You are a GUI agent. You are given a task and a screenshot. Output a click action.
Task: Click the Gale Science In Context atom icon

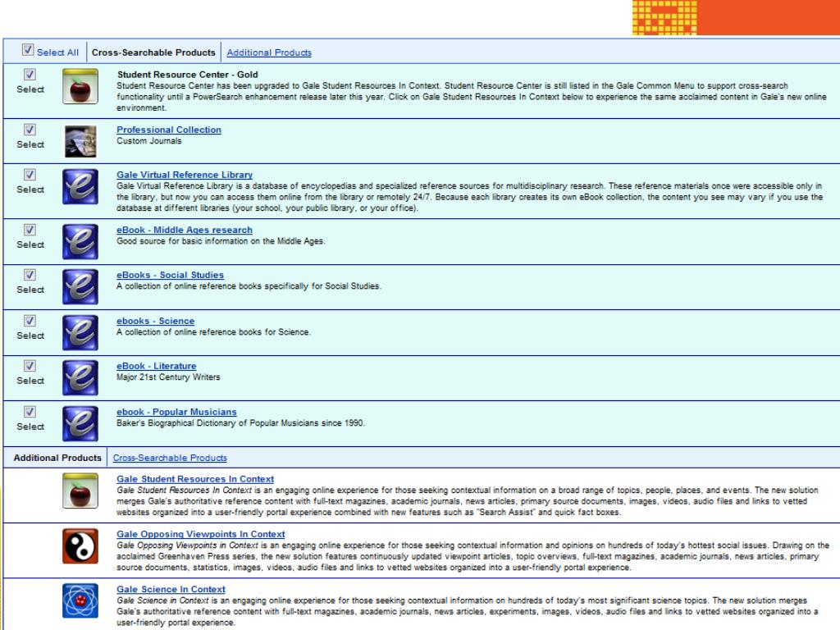pos(80,600)
